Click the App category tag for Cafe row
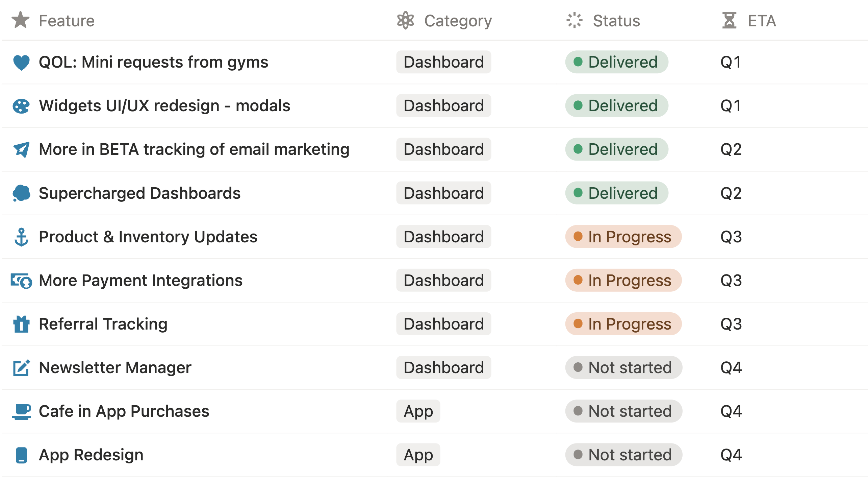The image size is (868, 482). (418, 411)
